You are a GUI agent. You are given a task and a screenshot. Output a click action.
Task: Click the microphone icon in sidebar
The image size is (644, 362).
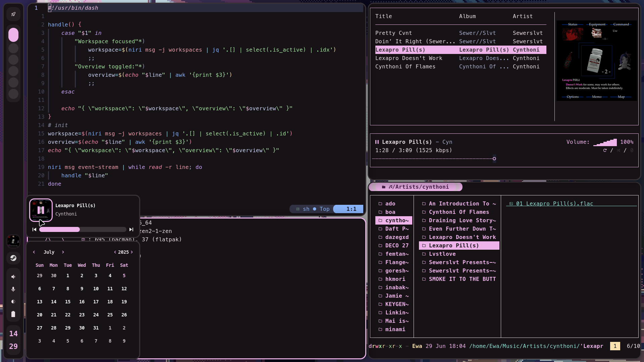[x=13, y=289]
